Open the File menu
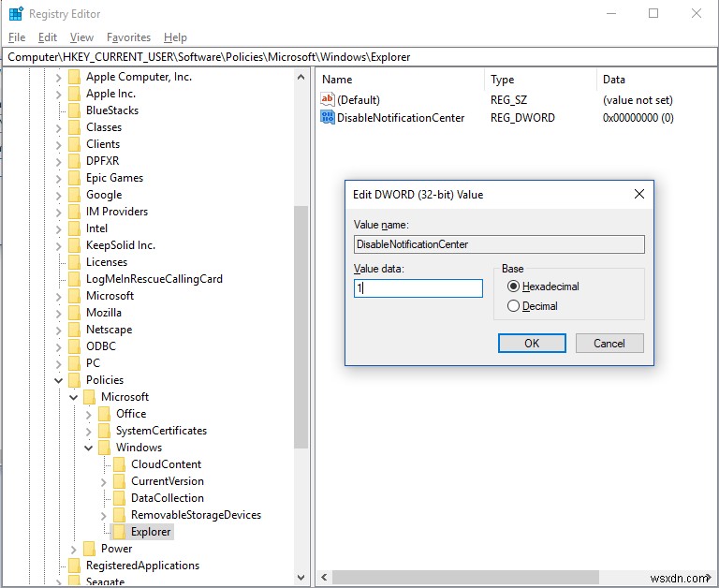Image resolution: width=719 pixels, height=588 pixels. pos(17,37)
